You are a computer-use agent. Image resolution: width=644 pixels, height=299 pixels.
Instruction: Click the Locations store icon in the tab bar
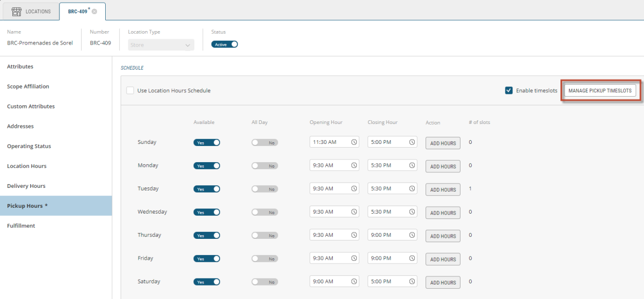(17, 11)
